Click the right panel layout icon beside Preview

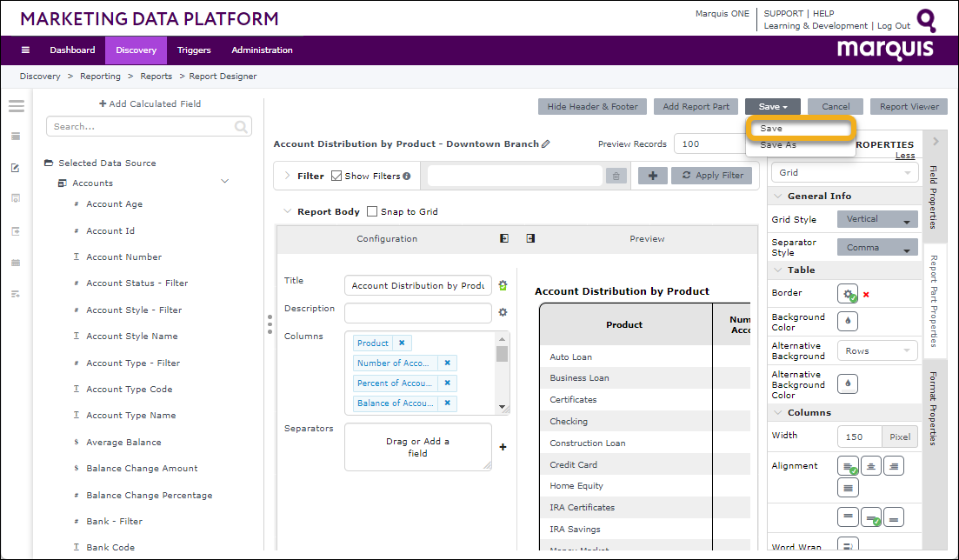[530, 238]
